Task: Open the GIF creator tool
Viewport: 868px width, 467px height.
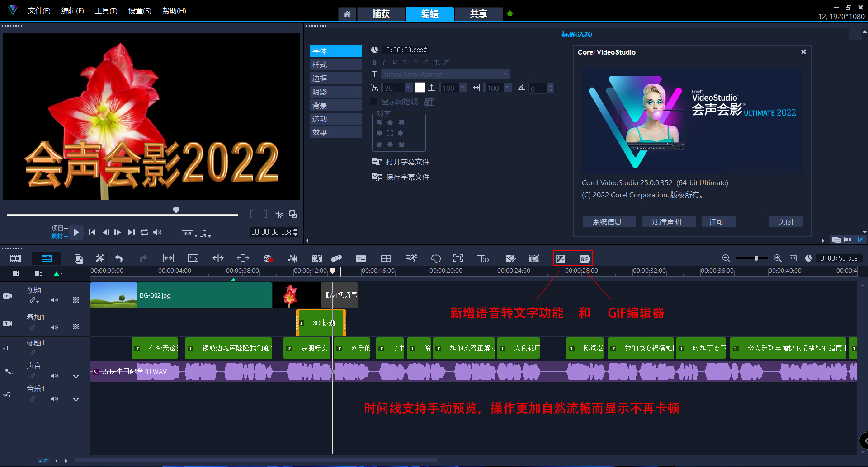Action: (x=585, y=259)
